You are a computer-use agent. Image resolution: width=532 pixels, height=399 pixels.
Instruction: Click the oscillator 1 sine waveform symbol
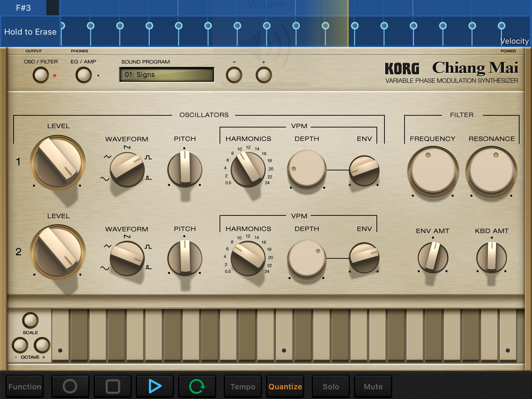(105, 179)
